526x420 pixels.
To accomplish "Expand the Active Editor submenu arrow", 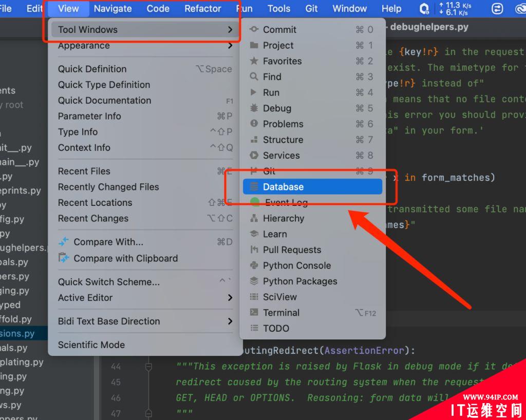I will click(230, 298).
